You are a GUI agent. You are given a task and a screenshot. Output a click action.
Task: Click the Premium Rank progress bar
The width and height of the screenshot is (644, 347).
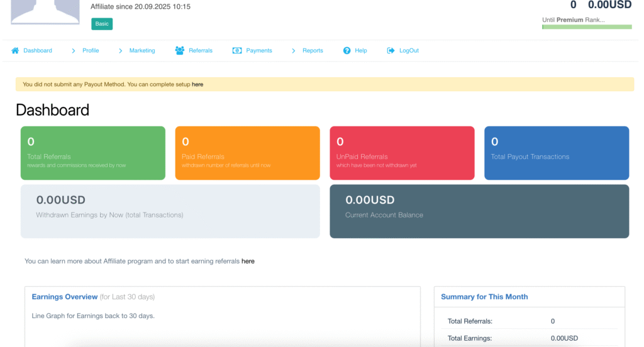[587, 27]
